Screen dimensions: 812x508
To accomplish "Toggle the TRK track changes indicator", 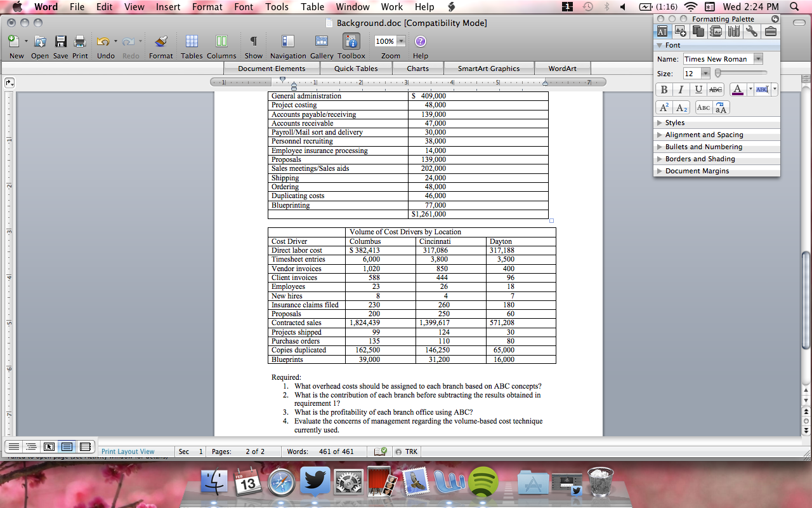I will [x=407, y=451].
